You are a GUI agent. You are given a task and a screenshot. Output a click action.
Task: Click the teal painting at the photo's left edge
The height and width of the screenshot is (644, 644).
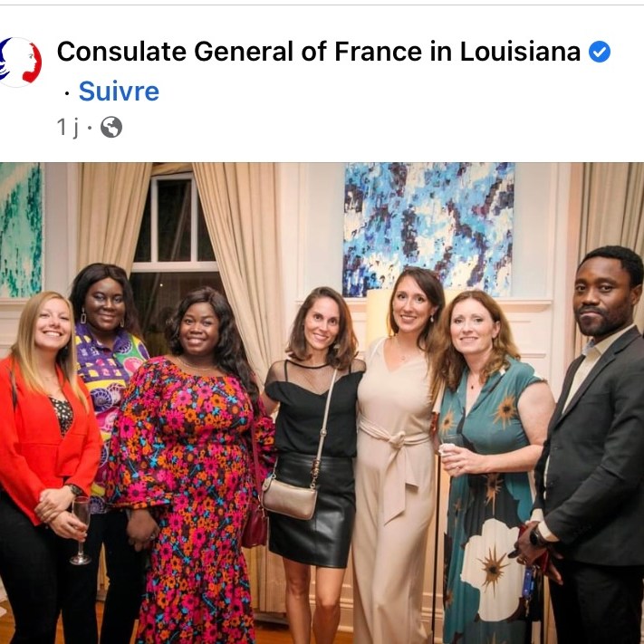(x=21, y=230)
